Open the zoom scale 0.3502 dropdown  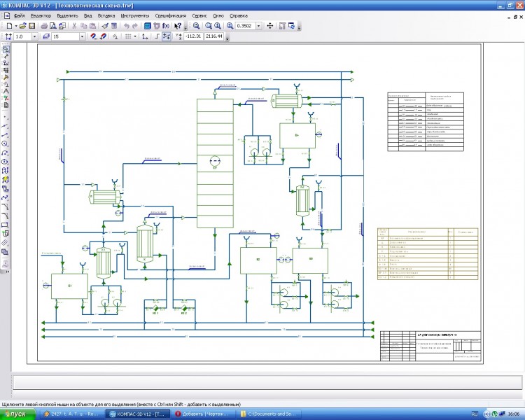point(258,26)
